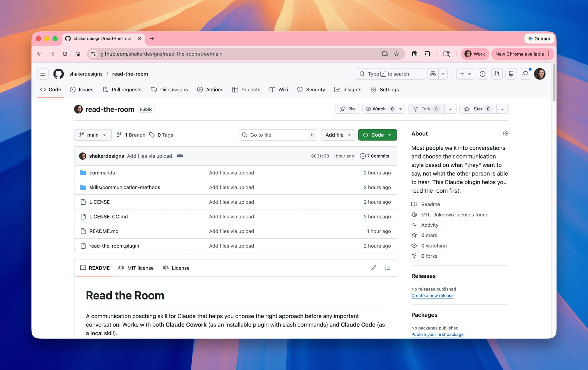
Task: Click the GitHub Copilot icon in header
Action: (x=433, y=74)
